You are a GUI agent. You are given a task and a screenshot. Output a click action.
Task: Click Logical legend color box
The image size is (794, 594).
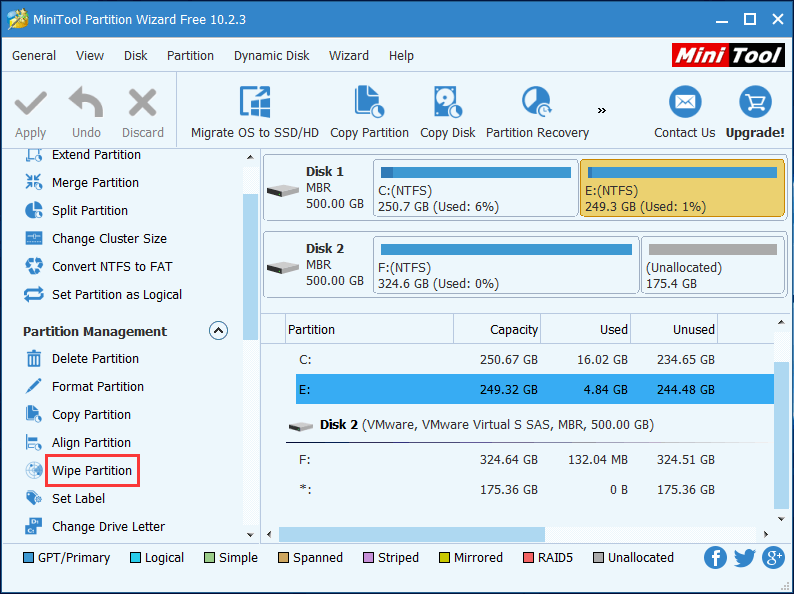tap(135, 558)
